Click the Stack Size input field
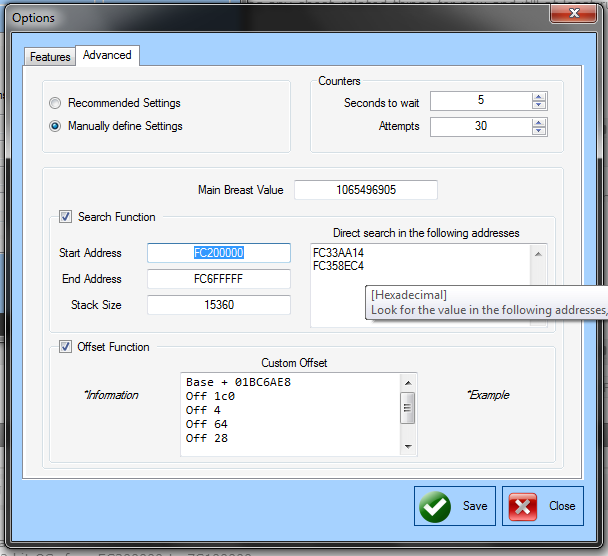This screenshot has height=556, width=608. [x=218, y=305]
